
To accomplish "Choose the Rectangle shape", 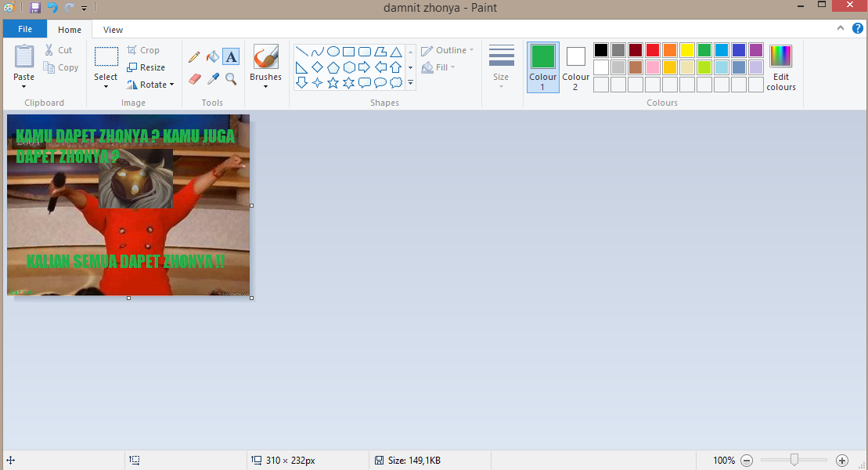I will [349, 52].
